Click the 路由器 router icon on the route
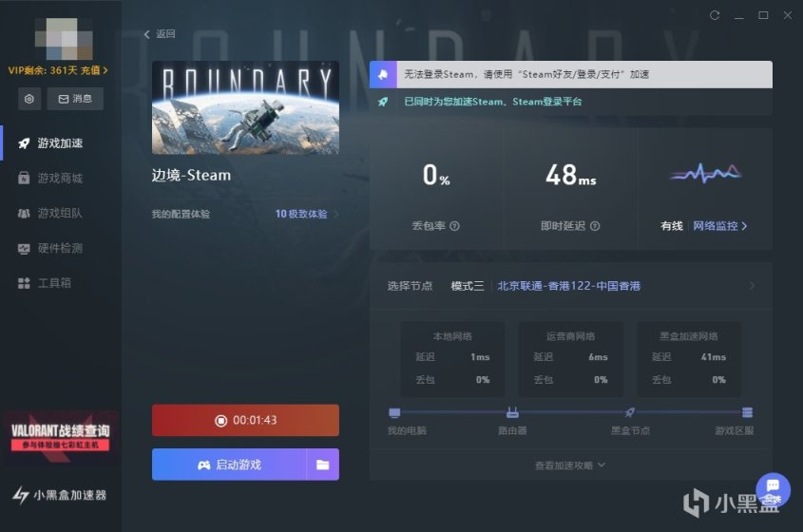803x532 pixels. coord(512,412)
